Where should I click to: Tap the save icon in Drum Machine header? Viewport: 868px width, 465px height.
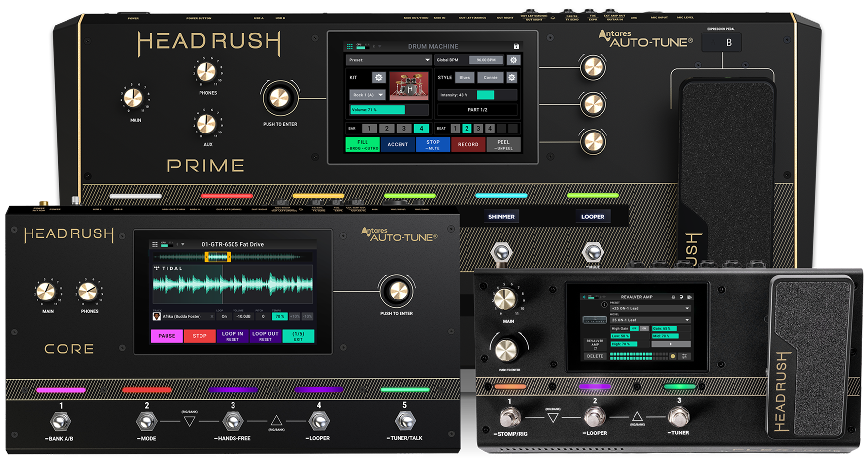pos(516,46)
